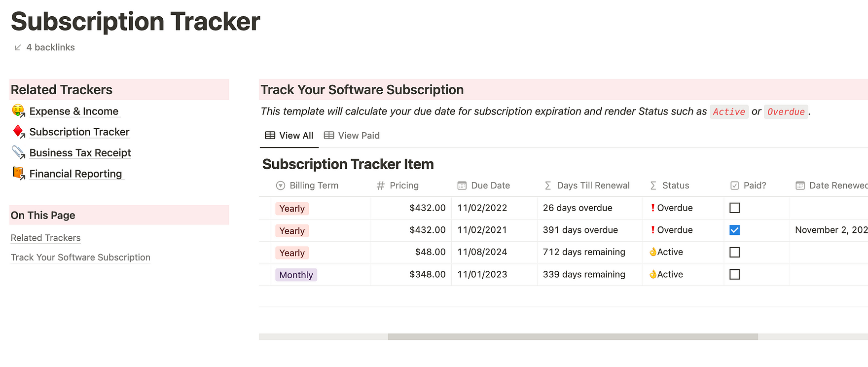The image size is (868, 367).
Task: Jump to Track Your Software Subscription section
Action: [80, 257]
